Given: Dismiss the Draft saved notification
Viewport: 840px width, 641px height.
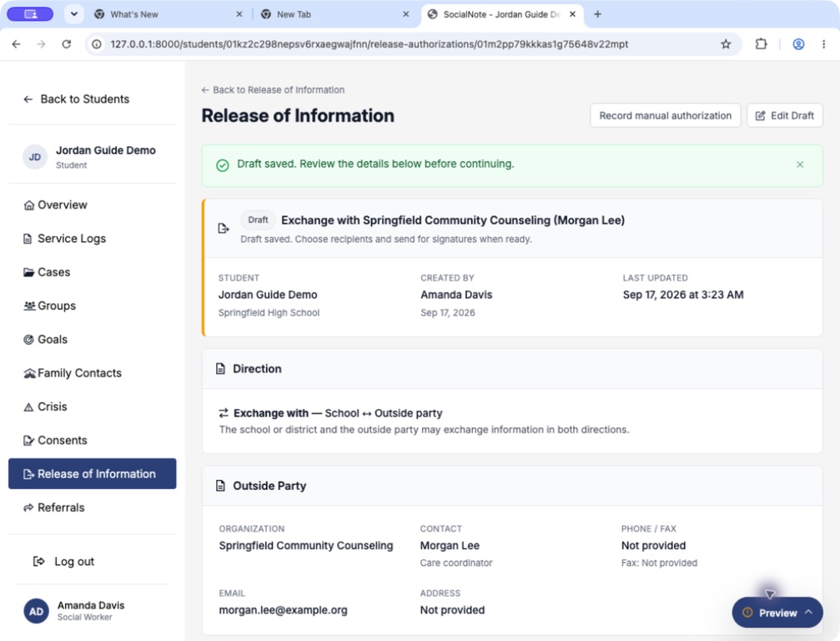Looking at the screenshot, I should 799,164.
